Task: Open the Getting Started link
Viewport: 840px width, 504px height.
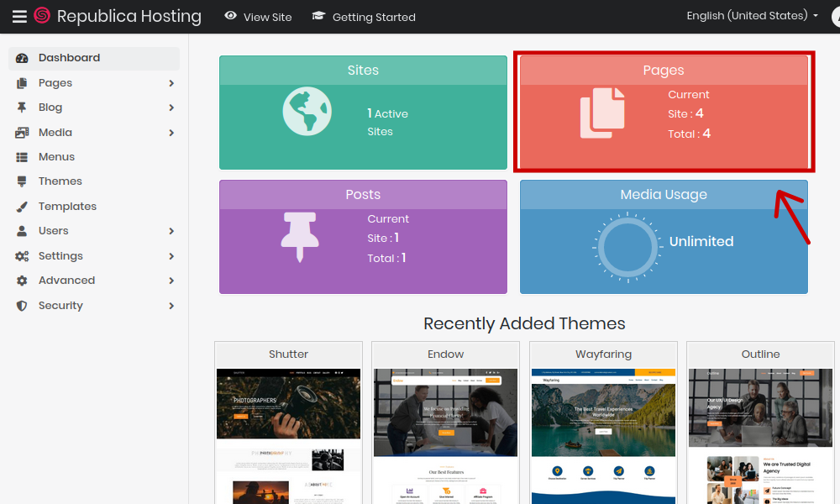Action: click(x=373, y=17)
